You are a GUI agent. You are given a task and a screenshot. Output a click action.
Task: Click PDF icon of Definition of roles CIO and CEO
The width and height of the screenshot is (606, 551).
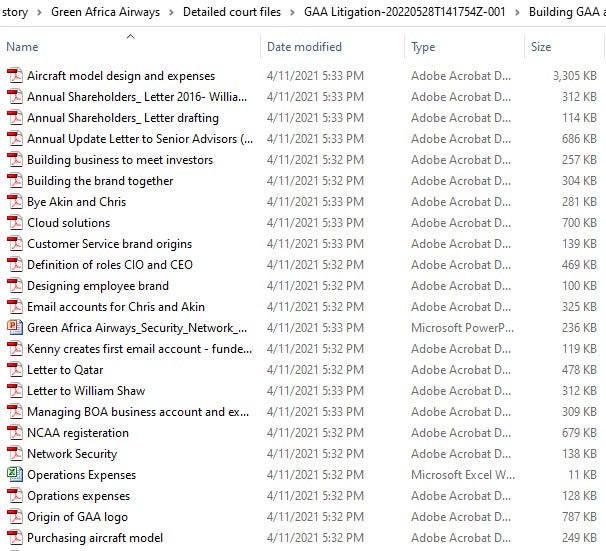tap(15, 265)
